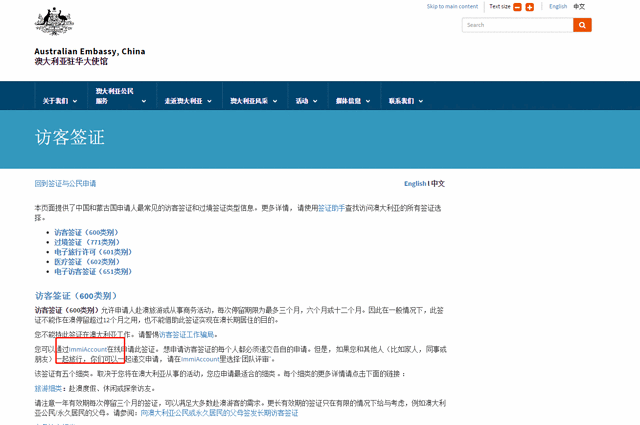Open the 澳大利亚风采 menu
Image resolution: width=640 pixels, height=425 pixels.
(x=252, y=101)
